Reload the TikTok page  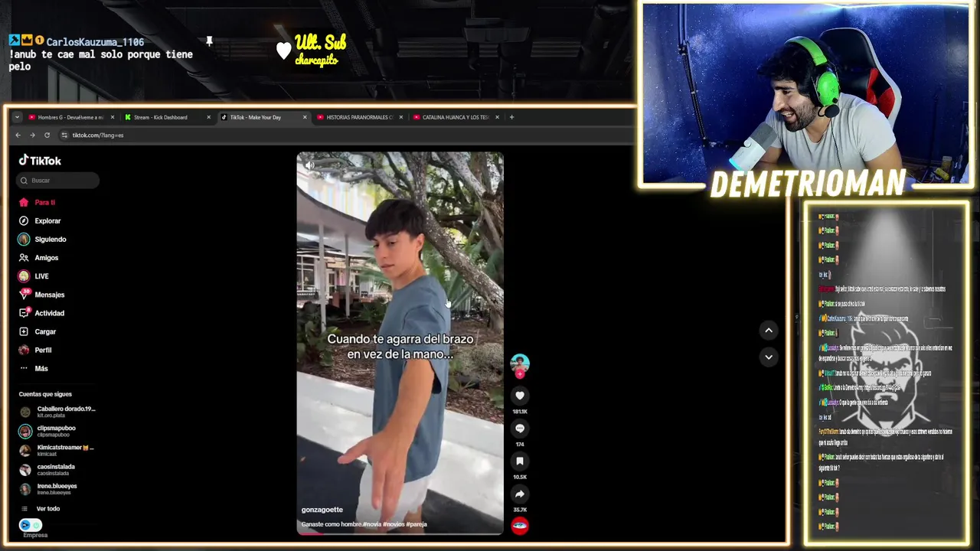(x=47, y=135)
